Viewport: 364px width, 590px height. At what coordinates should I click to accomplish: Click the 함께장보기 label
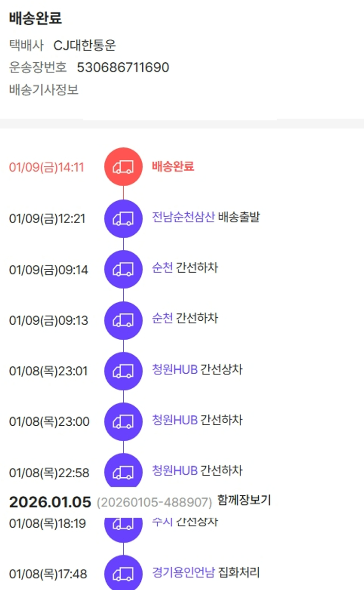[x=244, y=500]
